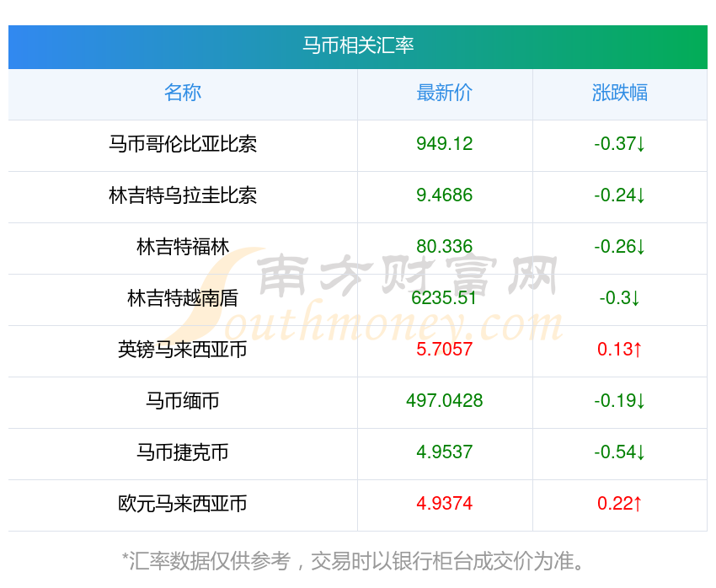Click the price 80.336

tap(444, 247)
